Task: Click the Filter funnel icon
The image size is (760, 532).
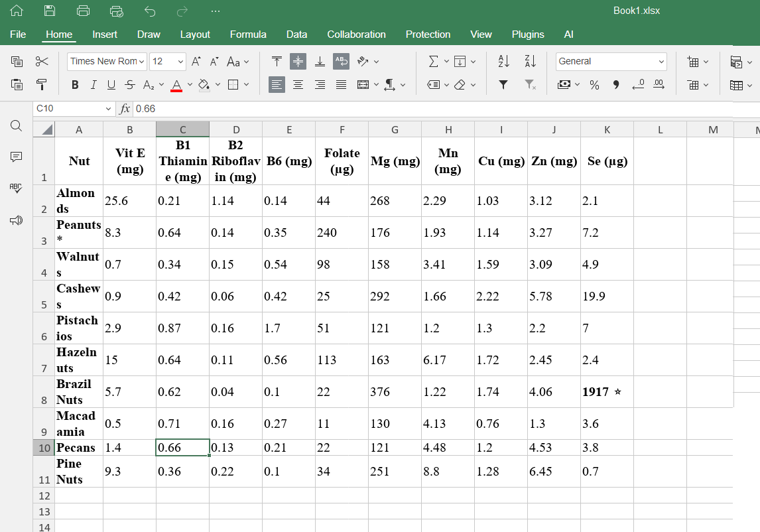Action: (x=503, y=85)
